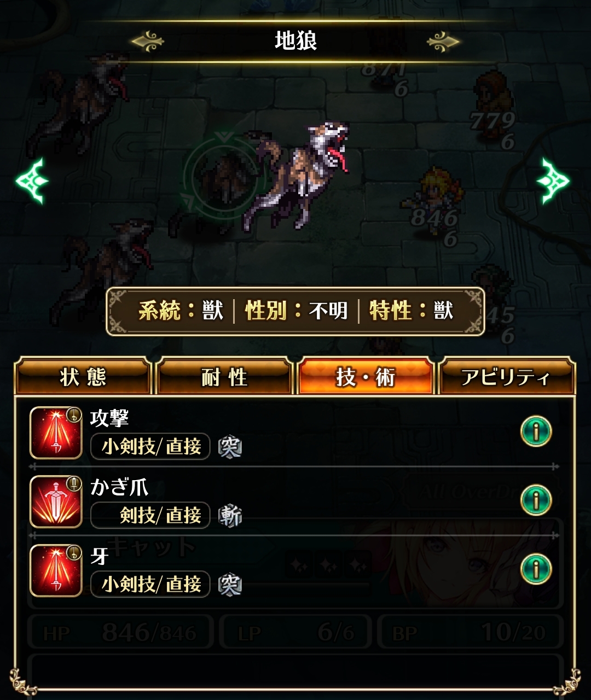Open the アビリティ tab
The width and height of the screenshot is (591, 700).
(x=506, y=377)
